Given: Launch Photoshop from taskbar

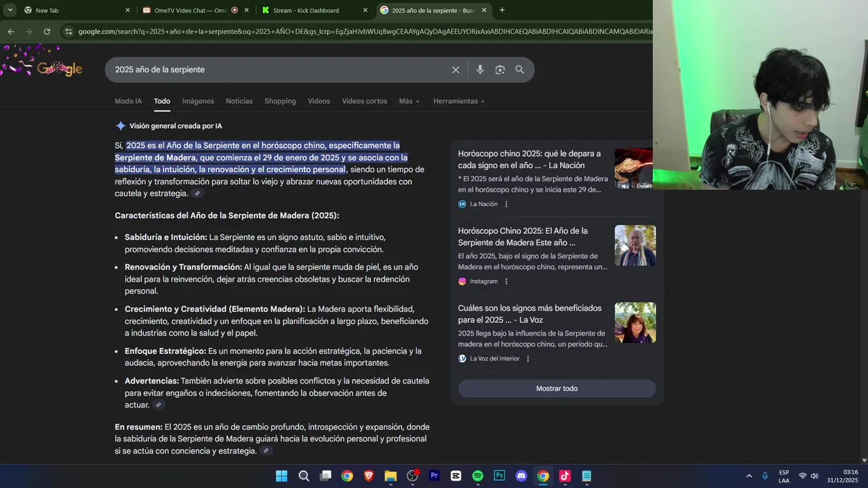Looking at the screenshot, I should (499, 476).
